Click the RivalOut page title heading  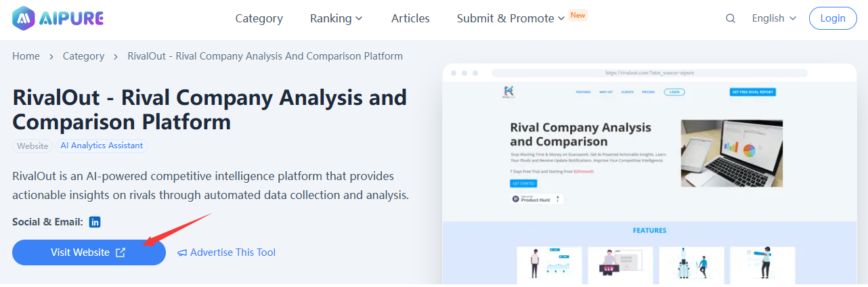click(210, 110)
